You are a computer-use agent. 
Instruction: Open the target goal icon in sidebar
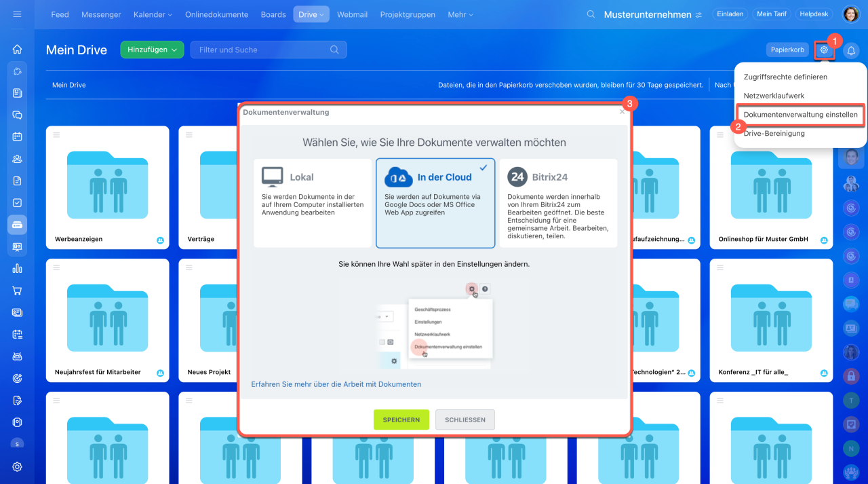[x=17, y=378]
